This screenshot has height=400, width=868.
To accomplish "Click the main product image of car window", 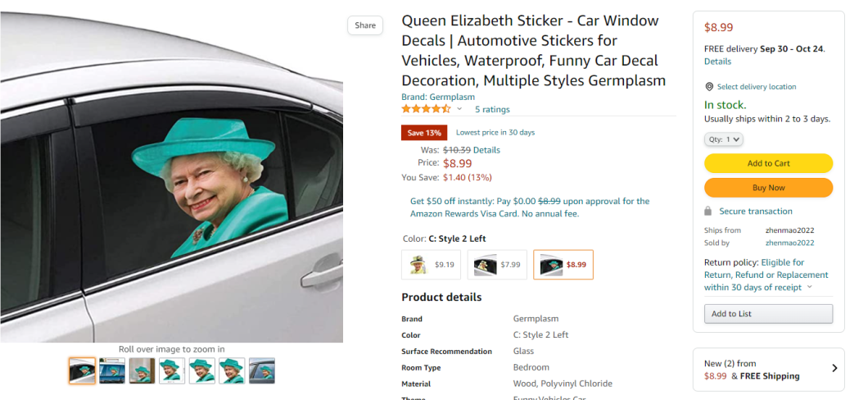I will 172,177.
